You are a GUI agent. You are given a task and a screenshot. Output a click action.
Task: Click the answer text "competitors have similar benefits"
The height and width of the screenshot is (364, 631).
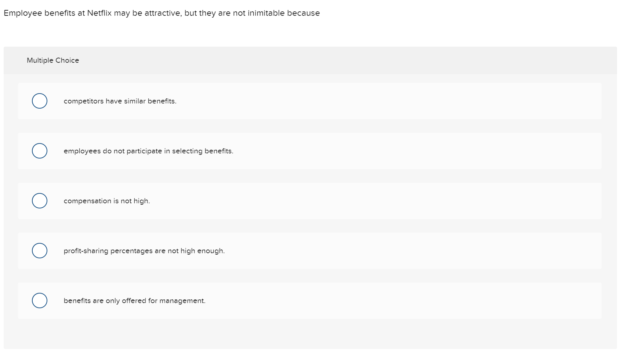click(x=120, y=101)
